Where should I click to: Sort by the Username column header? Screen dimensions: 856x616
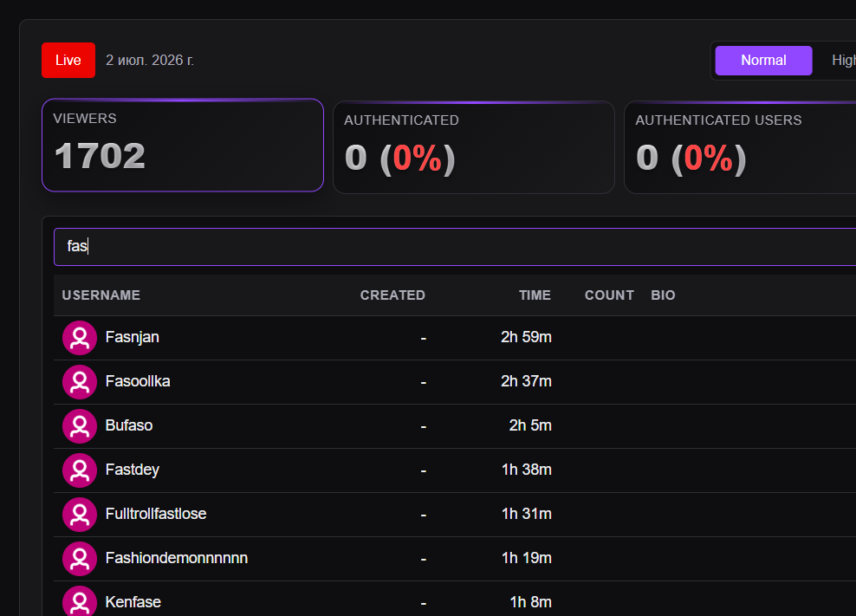[x=101, y=295]
